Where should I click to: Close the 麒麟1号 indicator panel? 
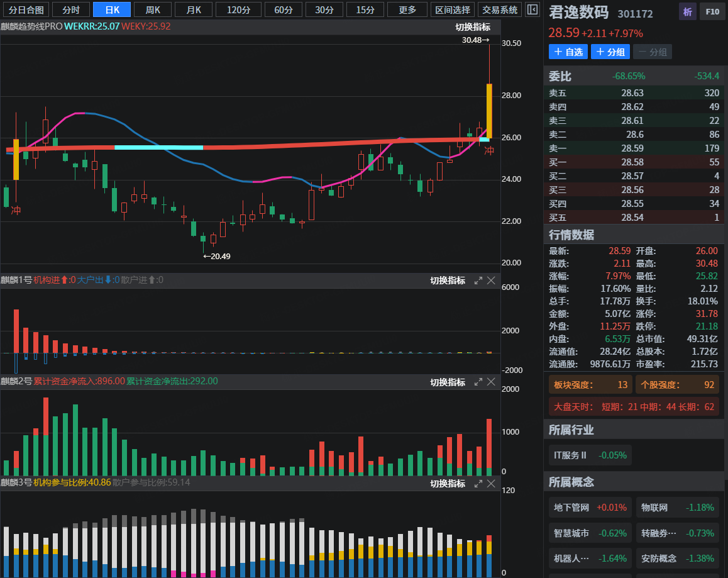[491, 281]
